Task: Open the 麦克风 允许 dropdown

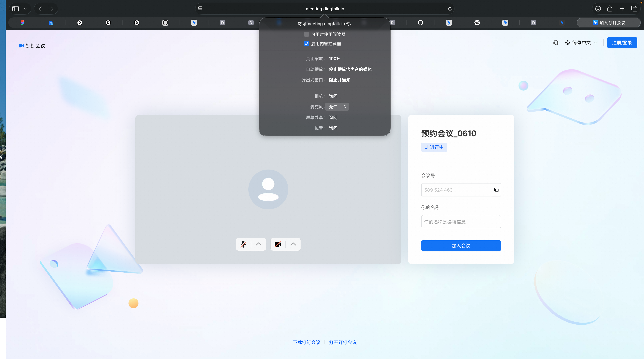Action: tap(337, 107)
